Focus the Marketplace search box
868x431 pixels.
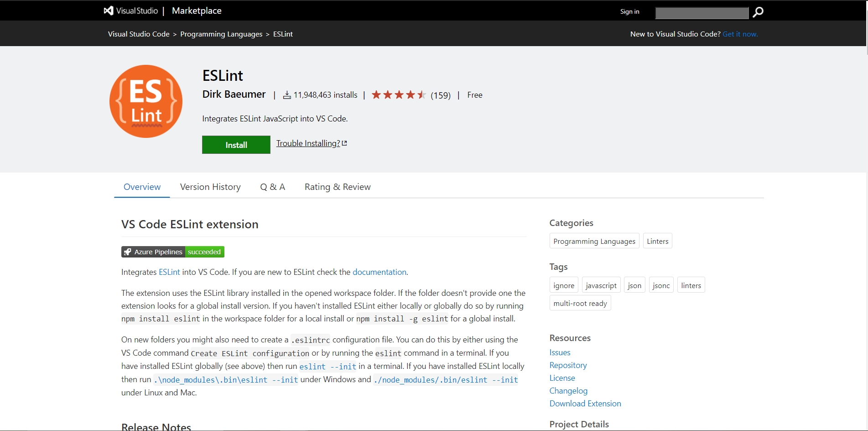(702, 13)
